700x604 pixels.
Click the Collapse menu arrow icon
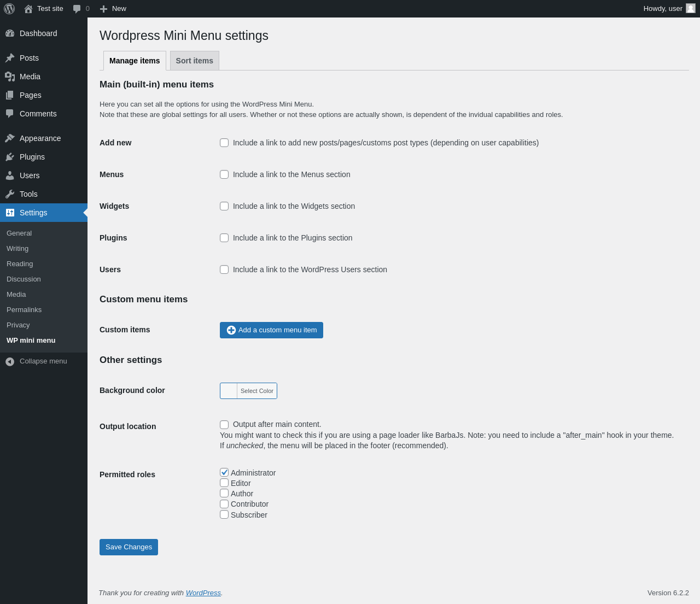tap(10, 362)
